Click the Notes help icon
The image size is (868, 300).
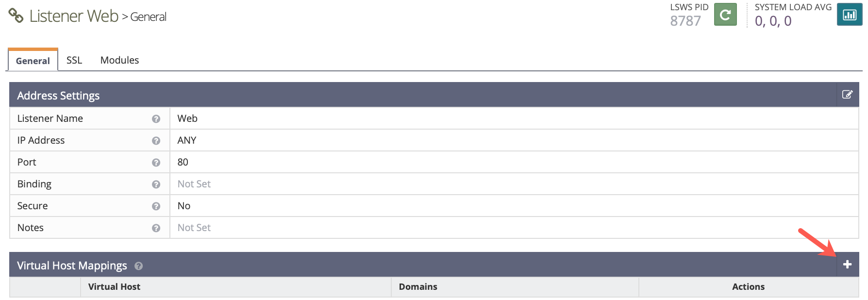[x=156, y=228]
